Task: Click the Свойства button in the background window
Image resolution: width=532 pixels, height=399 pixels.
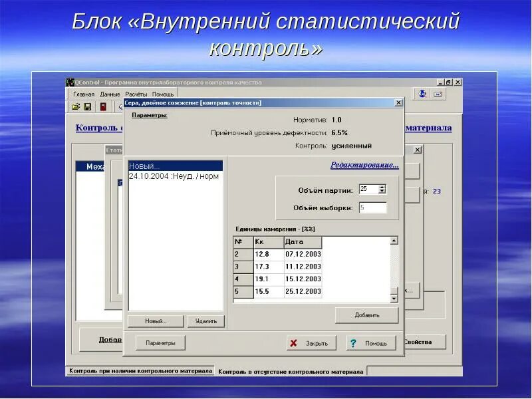Action: tap(425, 342)
